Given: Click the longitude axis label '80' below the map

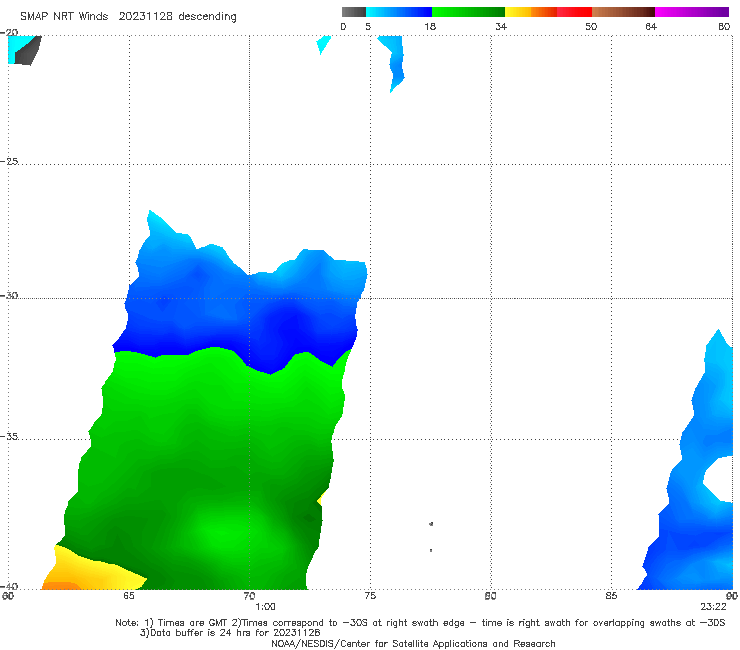Looking at the screenshot, I should coord(490,596).
